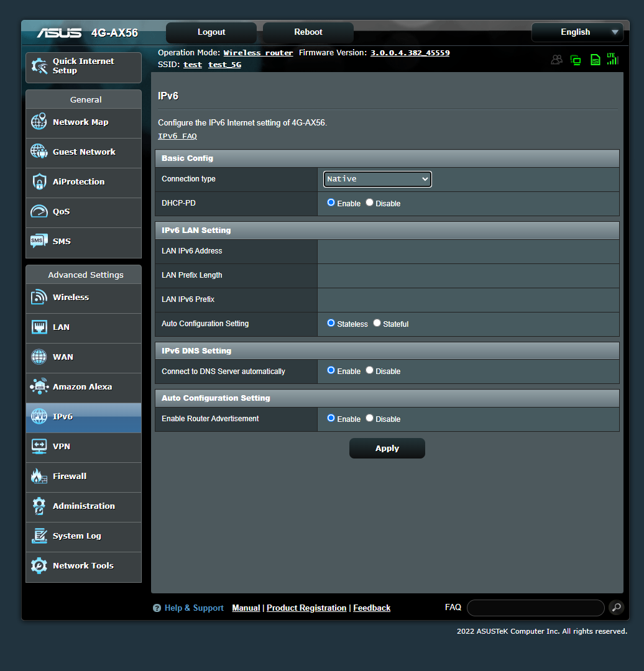Open the Connection type dropdown
This screenshot has width=644, height=671.
tap(377, 179)
